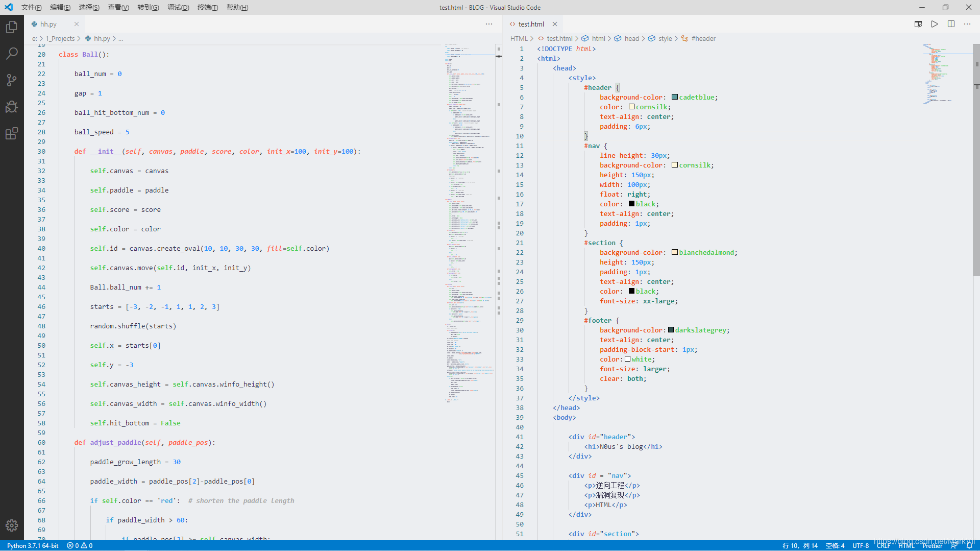Open 终端(T) menu
The width and height of the screenshot is (980, 551).
tap(208, 7)
